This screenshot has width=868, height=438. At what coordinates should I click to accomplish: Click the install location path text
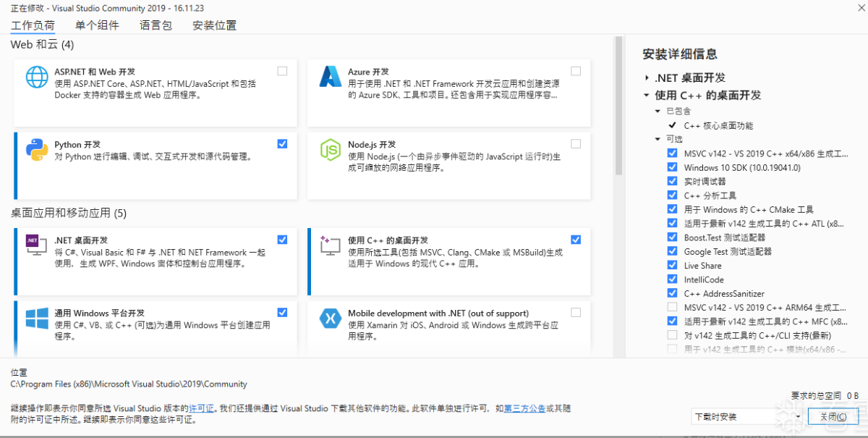[129, 384]
